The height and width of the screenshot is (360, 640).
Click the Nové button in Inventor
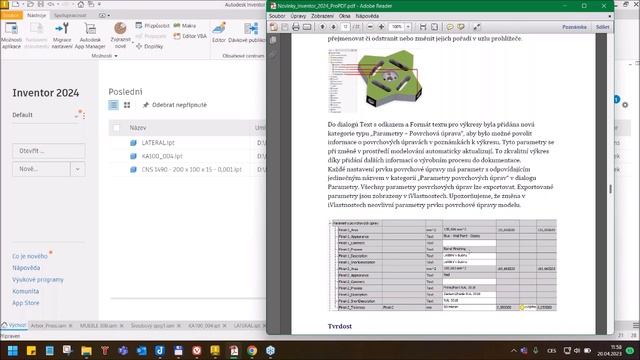(x=41, y=169)
